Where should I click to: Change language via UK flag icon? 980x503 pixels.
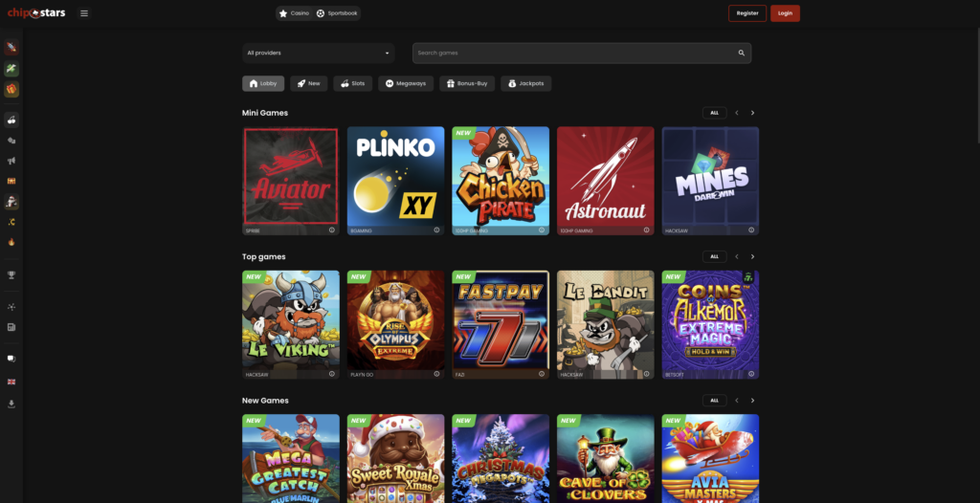click(11, 382)
